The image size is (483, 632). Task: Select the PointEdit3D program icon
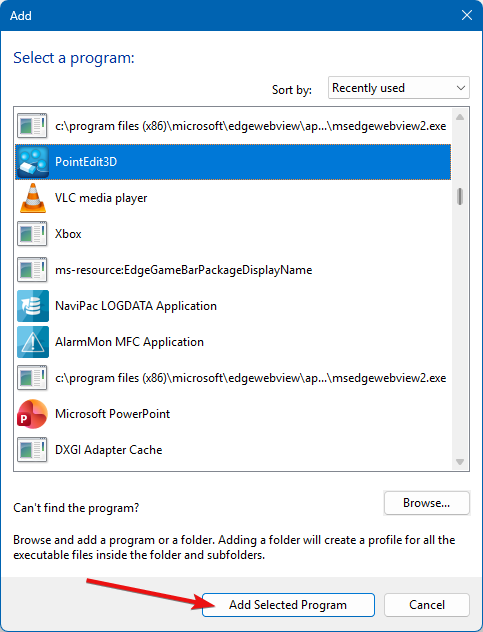tap(33, 162)
